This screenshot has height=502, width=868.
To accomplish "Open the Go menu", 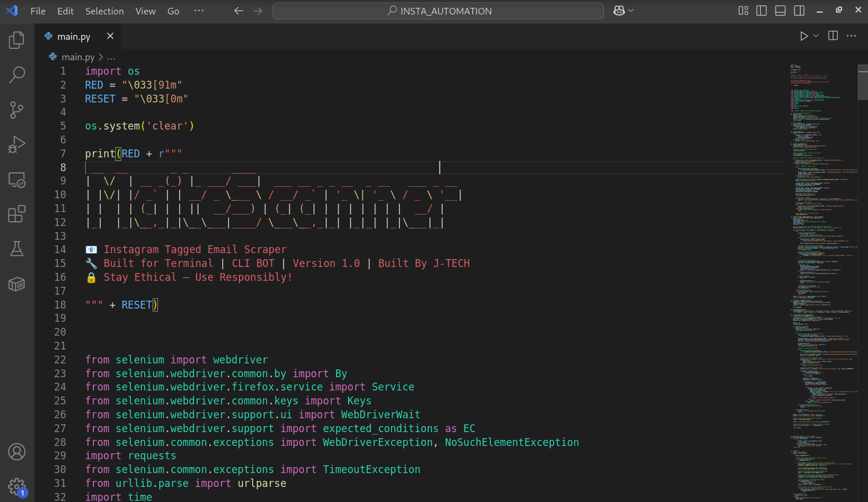I will pyautogui.click(x=173, y=11).
